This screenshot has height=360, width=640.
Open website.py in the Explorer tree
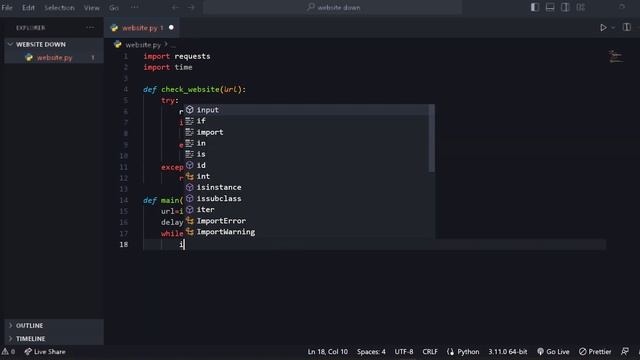[53, 58]
